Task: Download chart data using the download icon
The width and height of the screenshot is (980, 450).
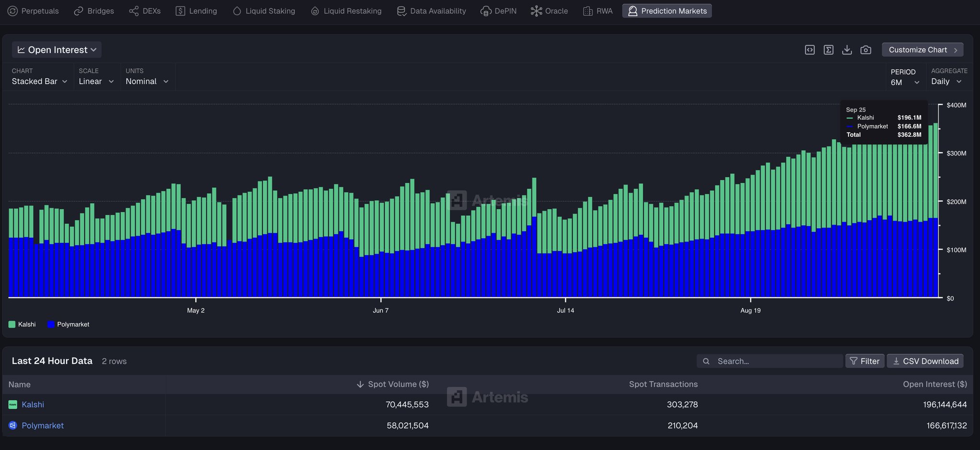Action: 847,50
